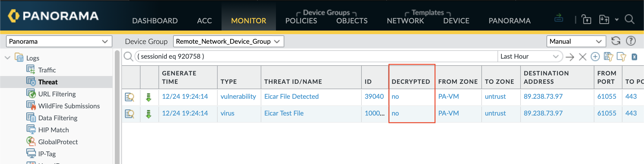This screenshot has height=164, width=644.
Task: Open the PANORAMA tab
Action: click(509, 21)
